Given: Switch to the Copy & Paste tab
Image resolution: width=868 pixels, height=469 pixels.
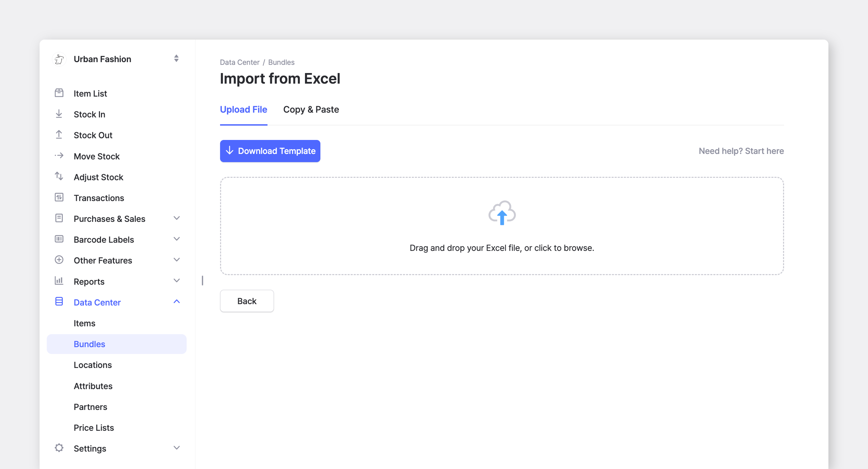Looking at the screenshot, I should pos(311,110).
